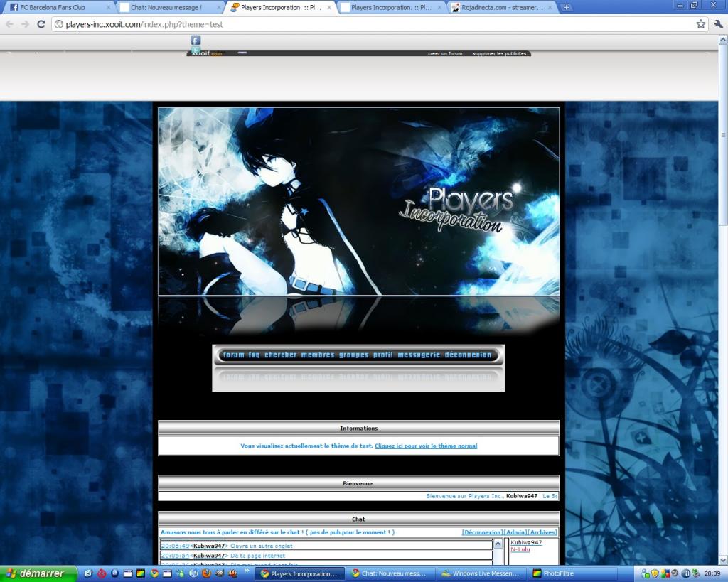Screen dimensions: 728x582
Task: Click the chat box scroll-up arrow
Action: (x=498, y=544)
